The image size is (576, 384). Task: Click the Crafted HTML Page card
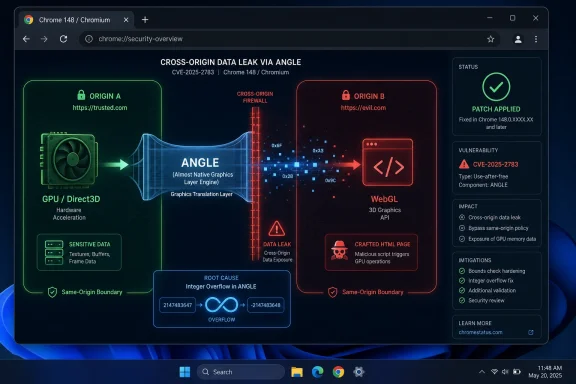[x=371, y=252]
